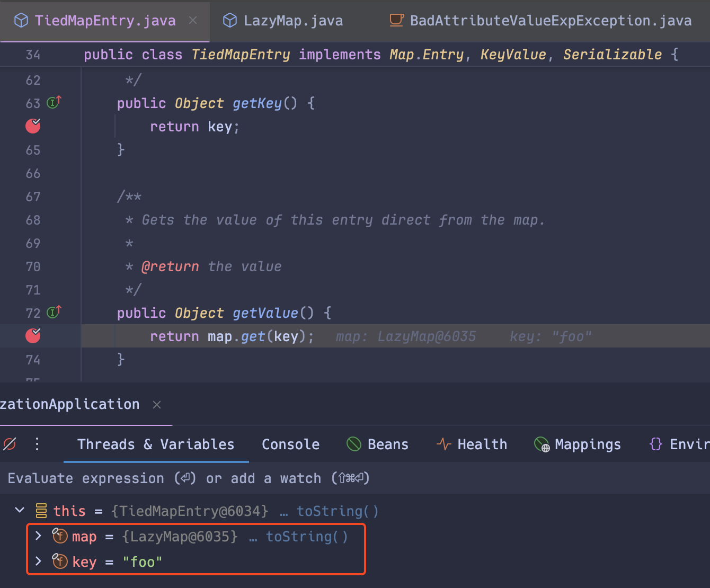The width and height of the screenshot is (710, 588).
Task: Open debugger options via the three-dot menu
Action: tap(36, 444)
